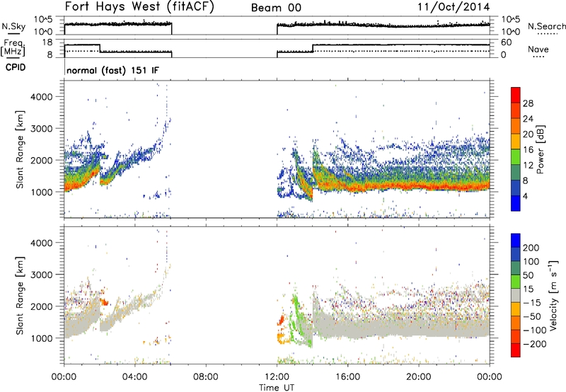Select the 'Freq. [MHz]' axis label
Viewport: 566px width, 392px height.
(x=13, y=47)
